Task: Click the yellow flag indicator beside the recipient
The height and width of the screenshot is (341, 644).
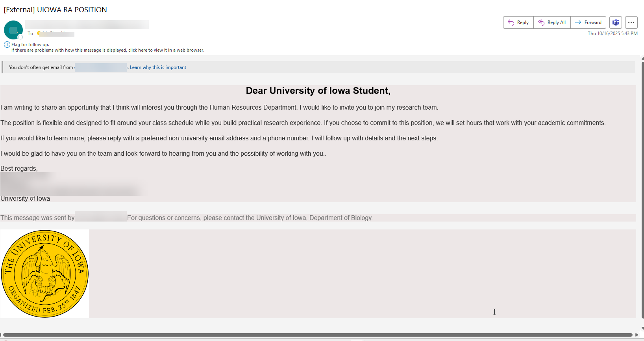Action: pyautogui.click(x=39, y=34)
